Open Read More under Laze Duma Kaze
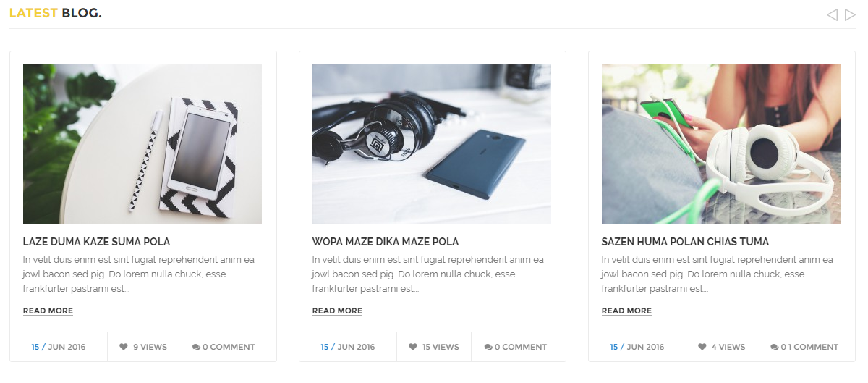This screenshot has width=868, height=383. tap(48, 311)
